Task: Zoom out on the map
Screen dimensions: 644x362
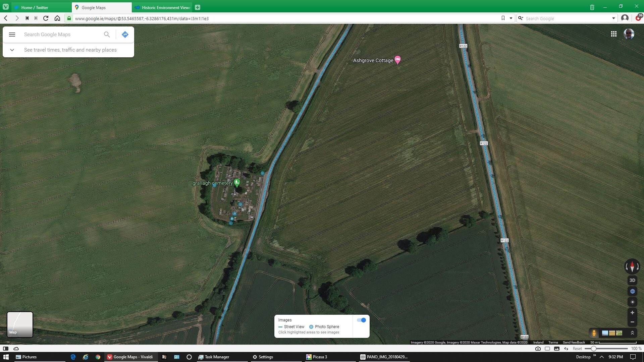Action: tap(632, 322)
